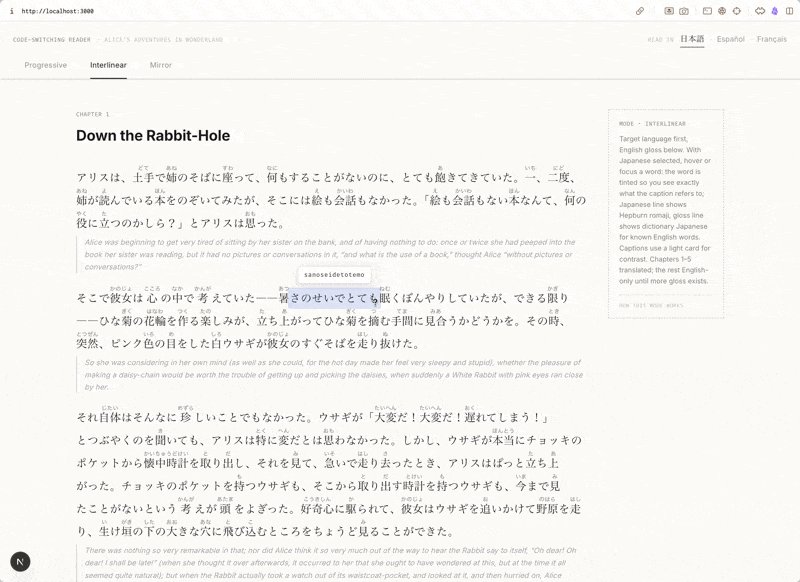Click the word 好奇心 in third paragraph
The image size is (800, 582).
[317, 509]
